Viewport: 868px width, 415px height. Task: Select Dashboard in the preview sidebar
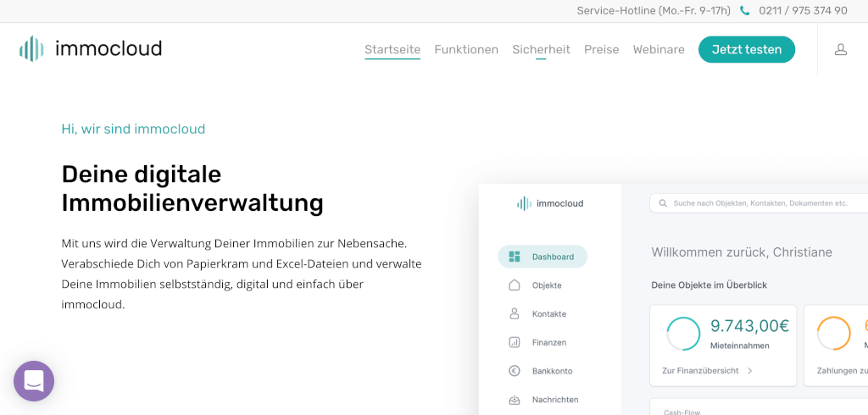point(542,257)
